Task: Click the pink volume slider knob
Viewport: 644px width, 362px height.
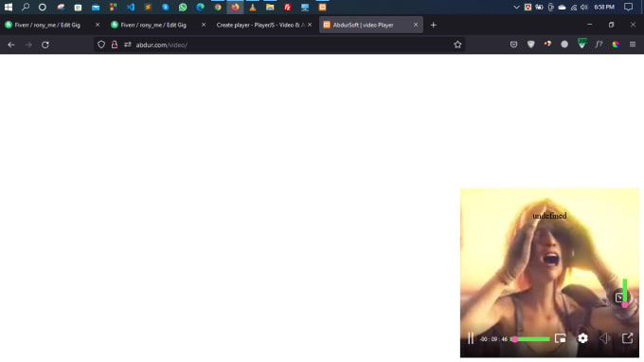Action: (x=625, y=304)
